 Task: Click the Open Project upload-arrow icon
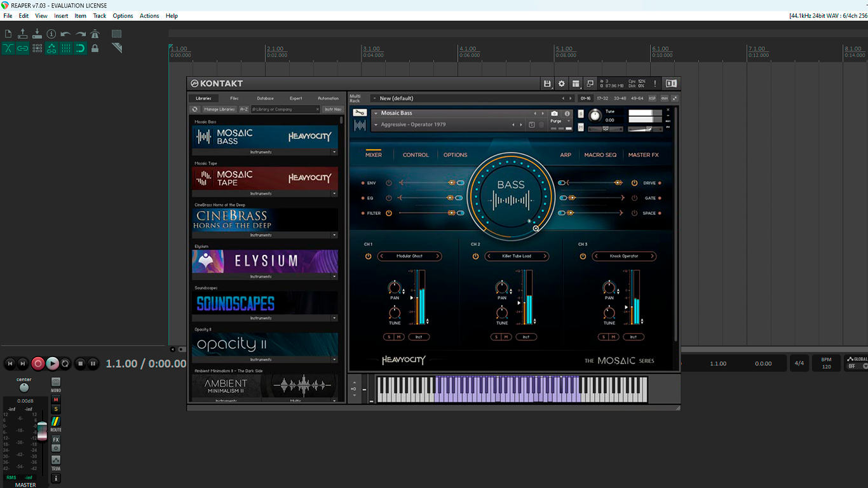click(22, 34)
